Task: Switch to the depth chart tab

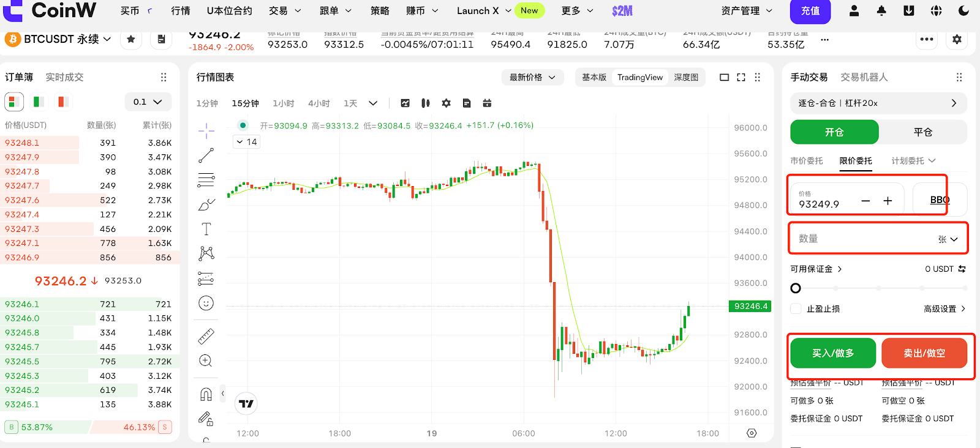Action: pyautogui.click(x=686, y=77)
